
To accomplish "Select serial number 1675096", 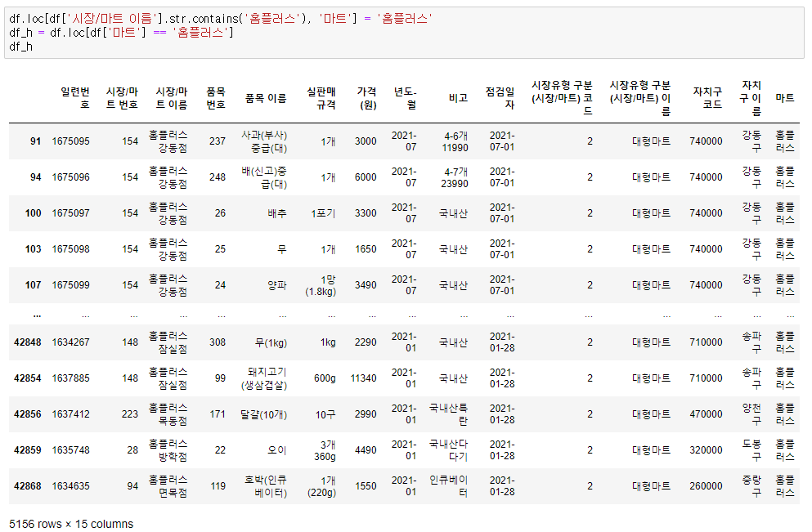I will (x=70, y=177).
